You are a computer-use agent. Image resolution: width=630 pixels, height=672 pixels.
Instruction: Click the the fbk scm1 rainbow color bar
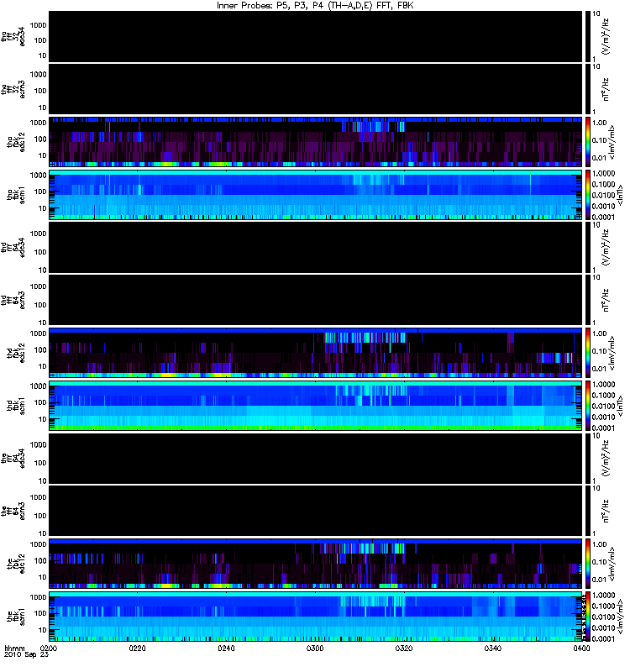(587, 617)
